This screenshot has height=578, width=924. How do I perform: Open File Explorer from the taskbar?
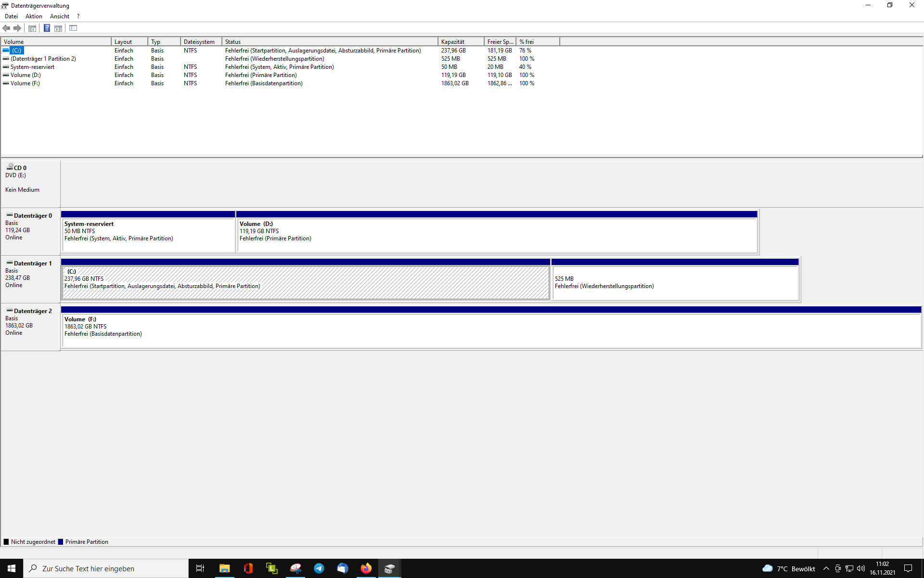(224, 568)
